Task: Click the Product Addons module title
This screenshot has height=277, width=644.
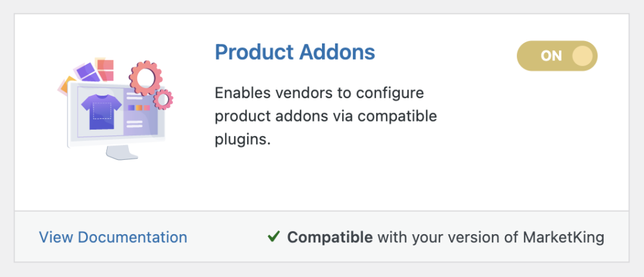Action: pyautogui.click(x=295, y=52)
